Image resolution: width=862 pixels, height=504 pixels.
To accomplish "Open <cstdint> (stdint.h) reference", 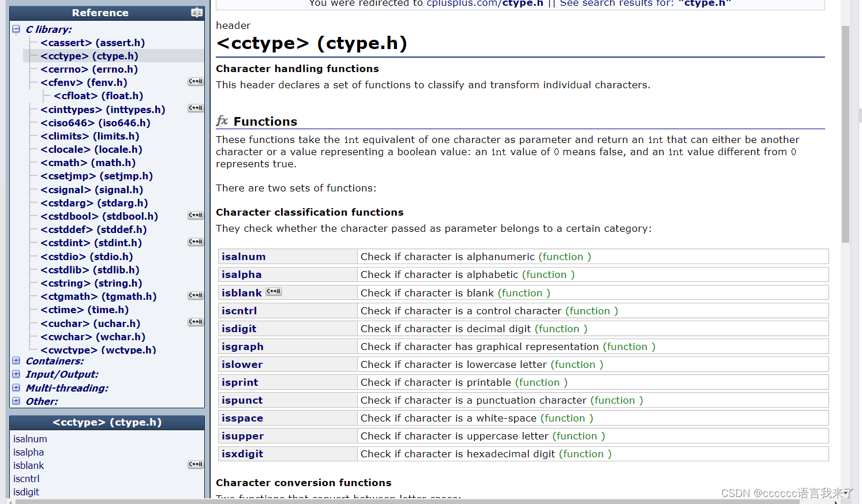I will click(91, 243).
